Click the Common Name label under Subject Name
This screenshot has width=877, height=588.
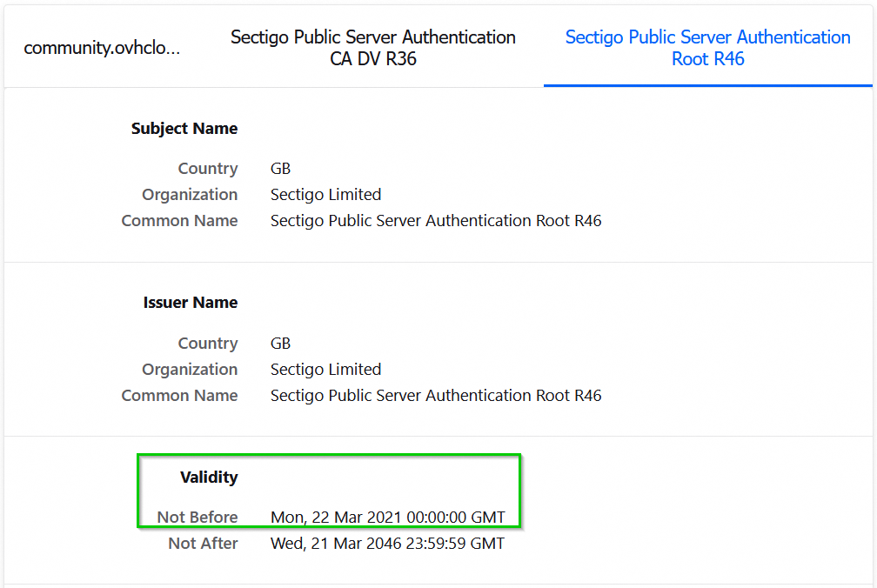pos(179,221)
